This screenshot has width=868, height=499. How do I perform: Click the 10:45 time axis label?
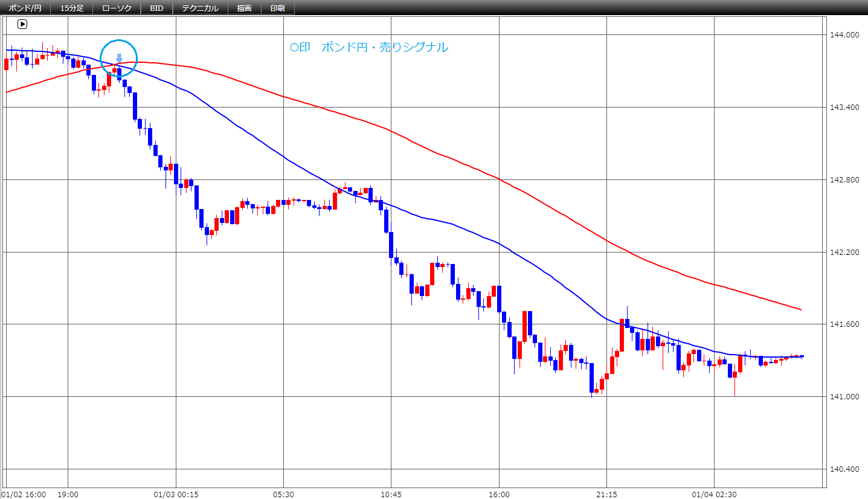[x=391, y=494]
